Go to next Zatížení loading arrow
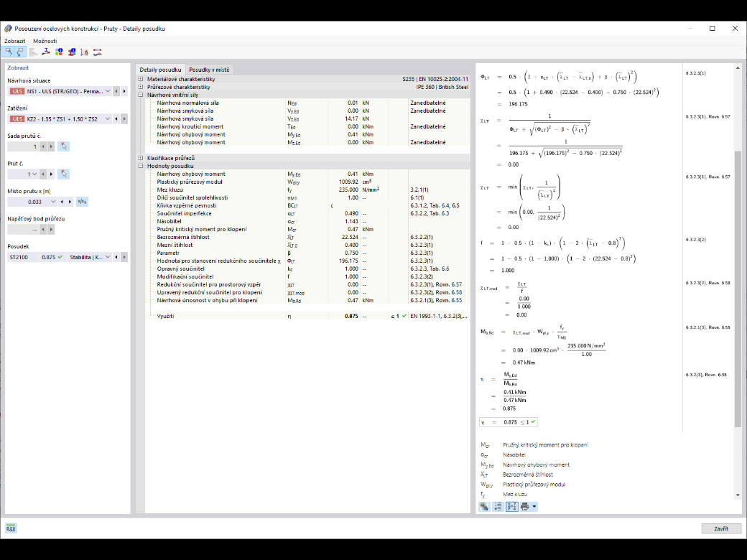This screenshot has height=560, width=747. (124, 119)
